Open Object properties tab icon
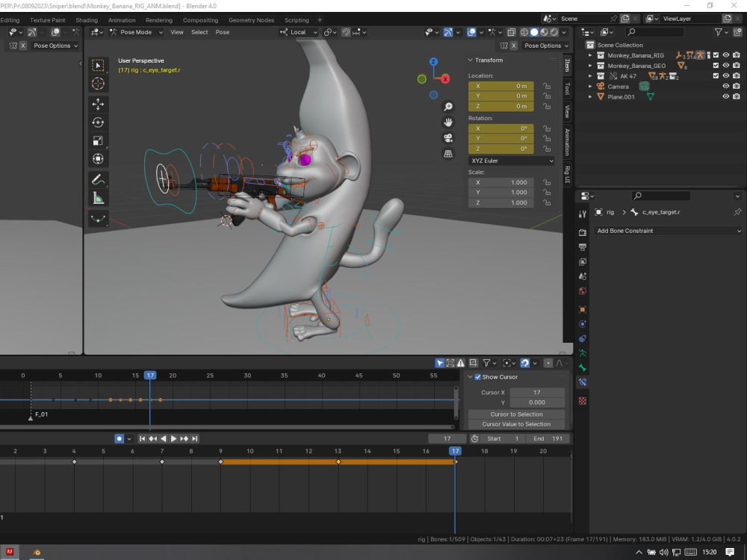This screenshot has height=560, width=747. (x=582, y=310)
